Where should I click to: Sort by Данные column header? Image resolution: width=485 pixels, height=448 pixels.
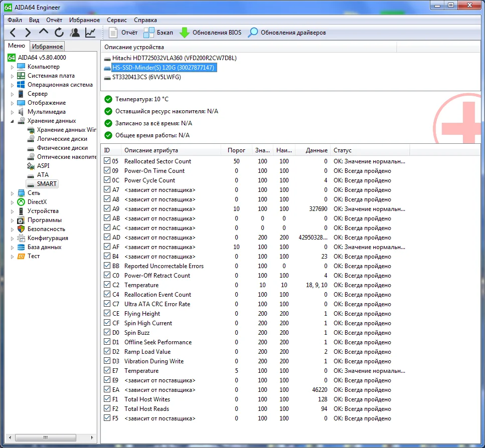pos(313,150)
